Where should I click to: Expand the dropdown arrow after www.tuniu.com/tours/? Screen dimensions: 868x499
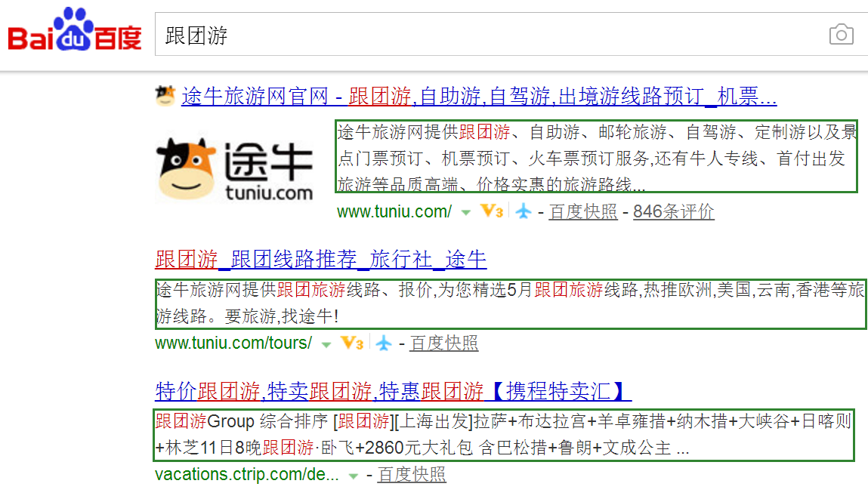click(x=326, y=344)
